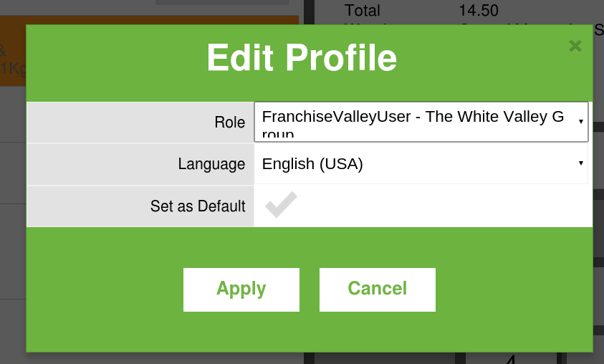Click the Role field label

pyautogui.click(x=229, y=123)
